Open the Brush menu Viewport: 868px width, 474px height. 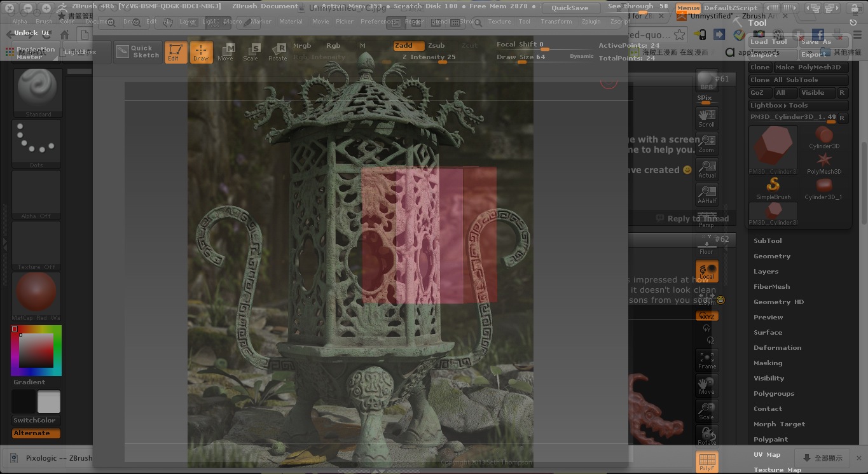coord(44,22)
